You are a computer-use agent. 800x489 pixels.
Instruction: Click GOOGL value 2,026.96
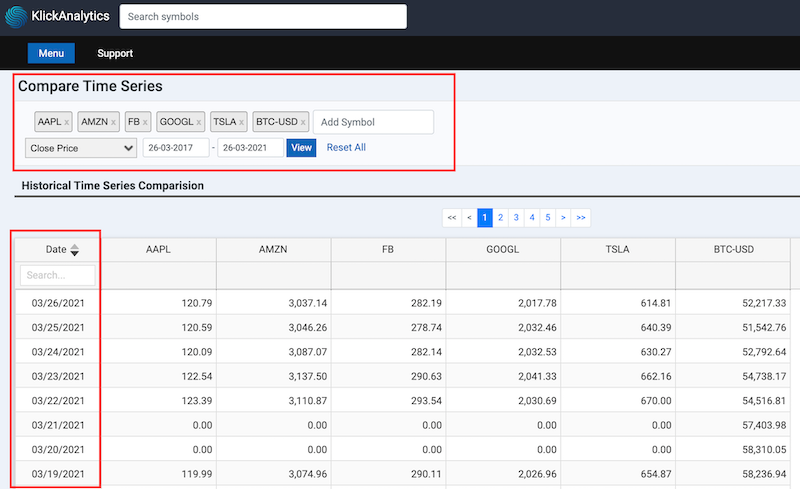coord(537,474)
